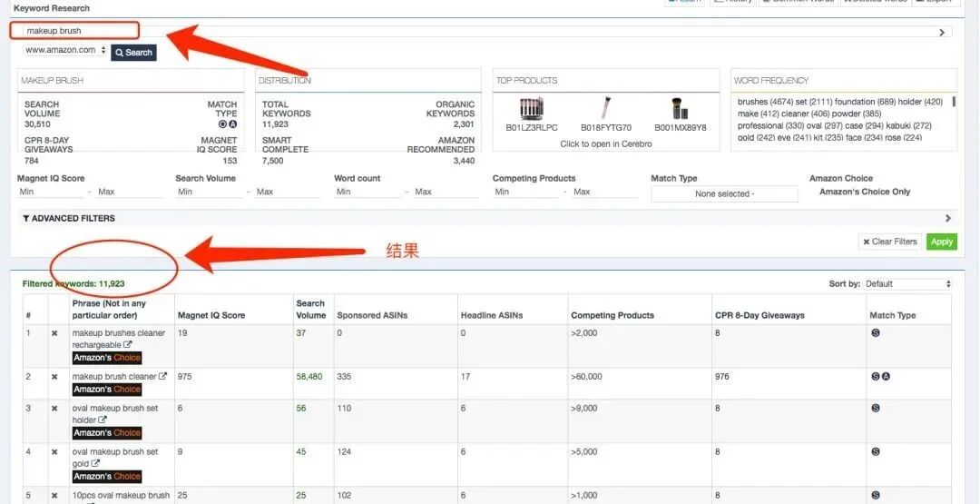Image resolution: width=980 pixels, height=504 pixels.
Task: Click the competing products value >60,000
Action: [587, 377]
